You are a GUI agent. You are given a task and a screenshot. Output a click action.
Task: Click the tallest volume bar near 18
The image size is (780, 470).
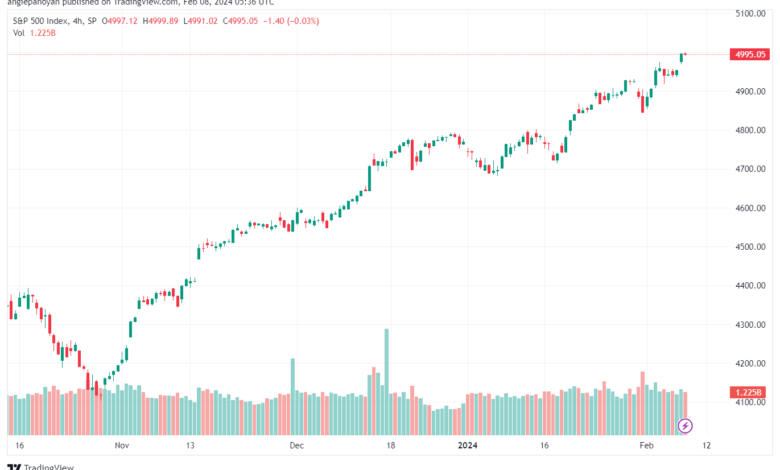(387, 381)
